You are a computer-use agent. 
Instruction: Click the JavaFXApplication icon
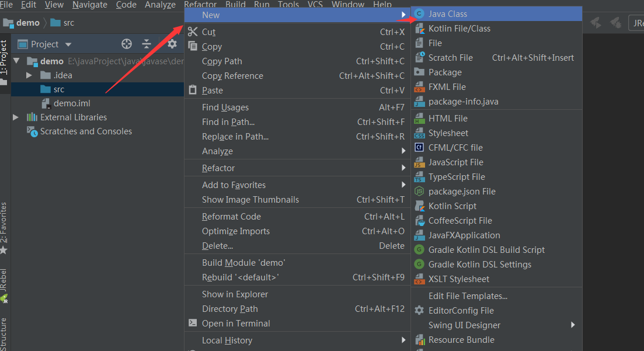click(419, 235)
